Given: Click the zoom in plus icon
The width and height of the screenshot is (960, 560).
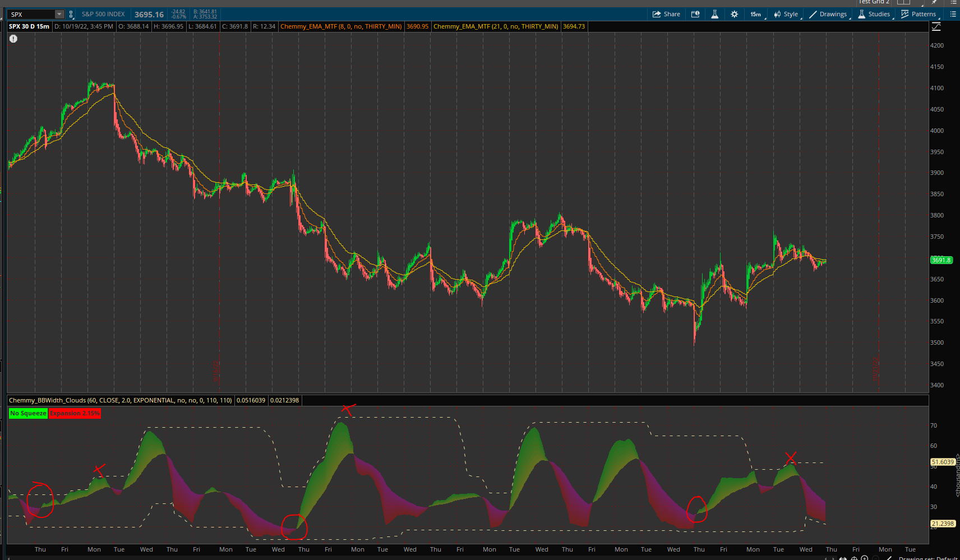Looking at the screenshot, I should click(864, 558).
